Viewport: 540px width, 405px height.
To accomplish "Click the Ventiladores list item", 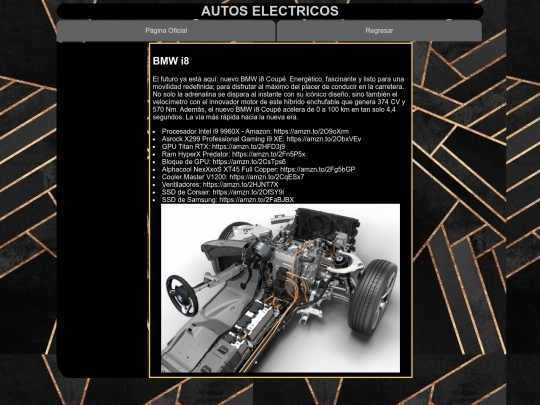I will [220, 185].
